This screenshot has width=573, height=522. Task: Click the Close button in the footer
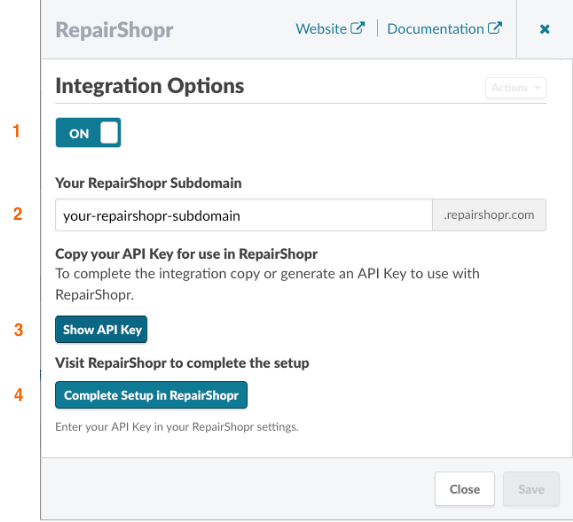click(464, 489)
